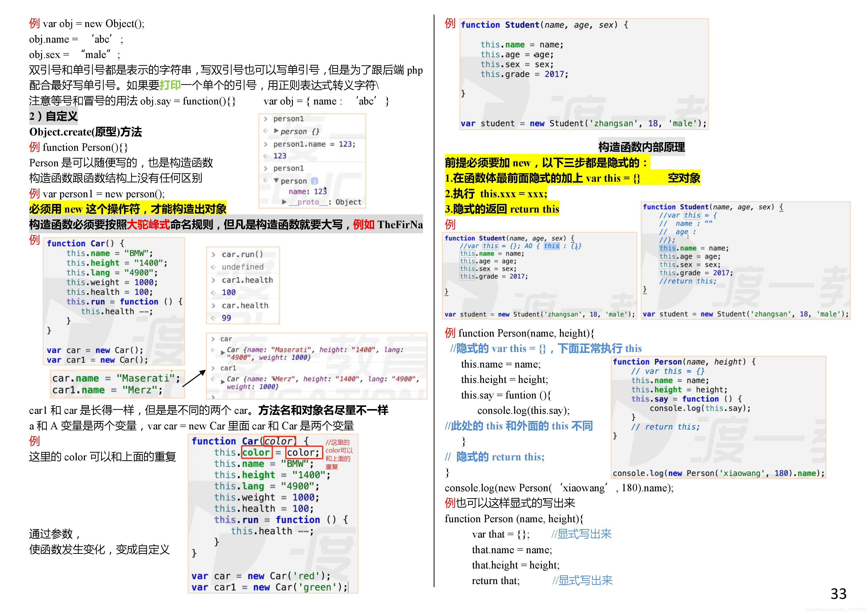Click the highlighted line "必须用 new 这个操作符"
Screen dimensions: 868x614
[128, 209]
